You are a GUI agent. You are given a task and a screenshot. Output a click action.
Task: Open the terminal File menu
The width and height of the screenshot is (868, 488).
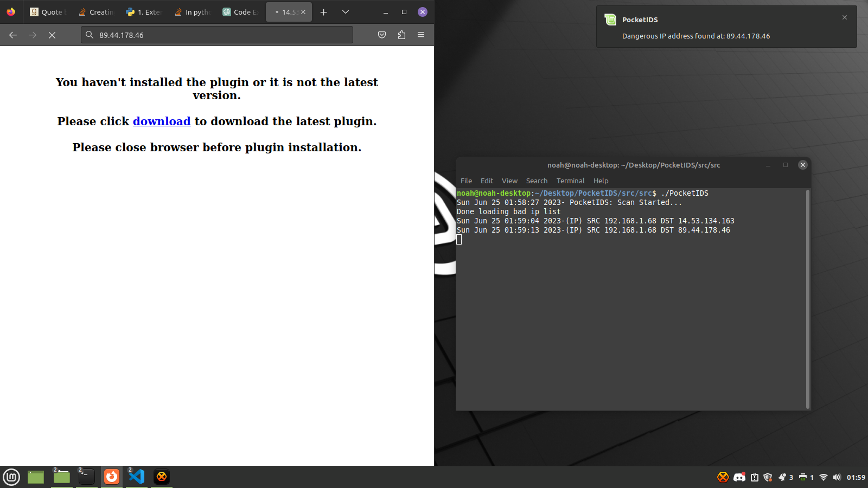pyautogui.click(x=466, y=181)
